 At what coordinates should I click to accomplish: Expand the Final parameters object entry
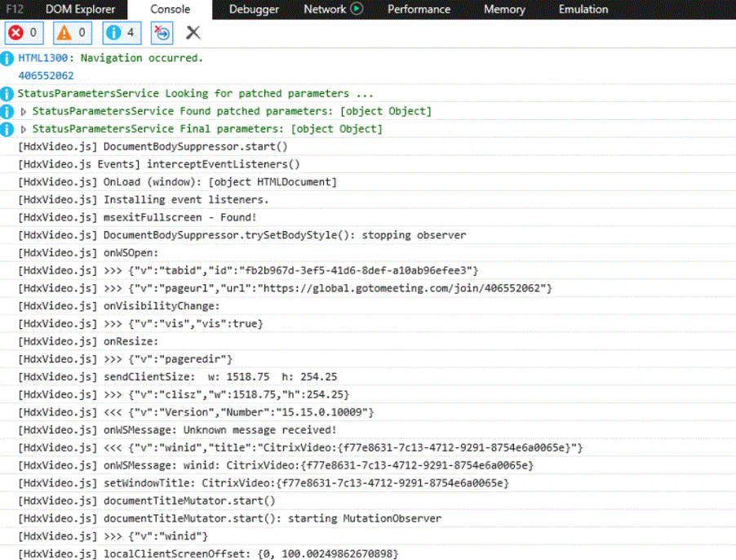[24, 129]
